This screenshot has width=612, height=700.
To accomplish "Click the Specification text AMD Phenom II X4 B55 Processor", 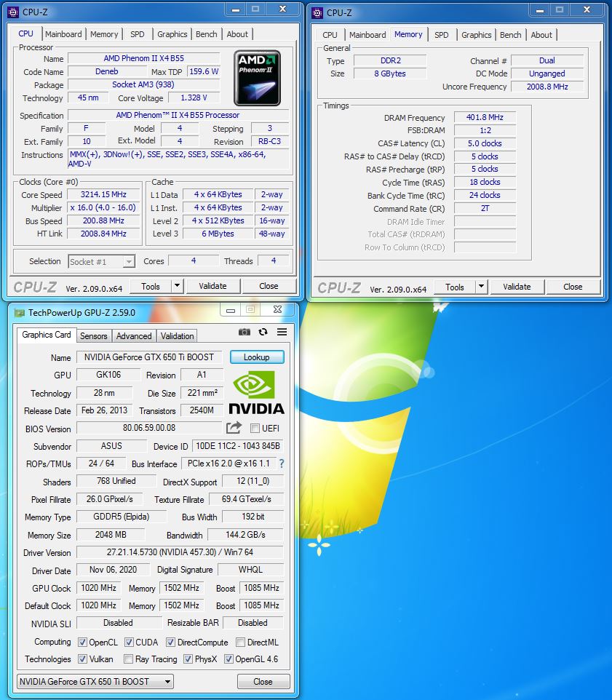I will pyautogui.click(x=178, y=115).
